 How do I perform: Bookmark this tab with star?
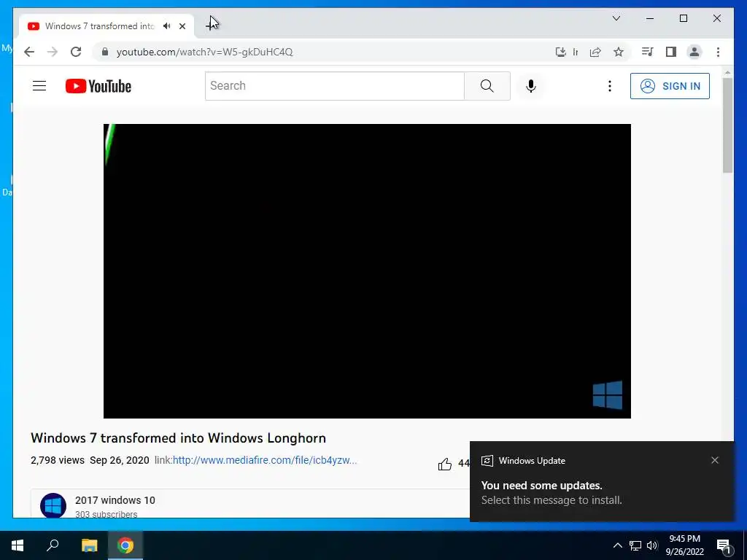(x=619, y=52)
